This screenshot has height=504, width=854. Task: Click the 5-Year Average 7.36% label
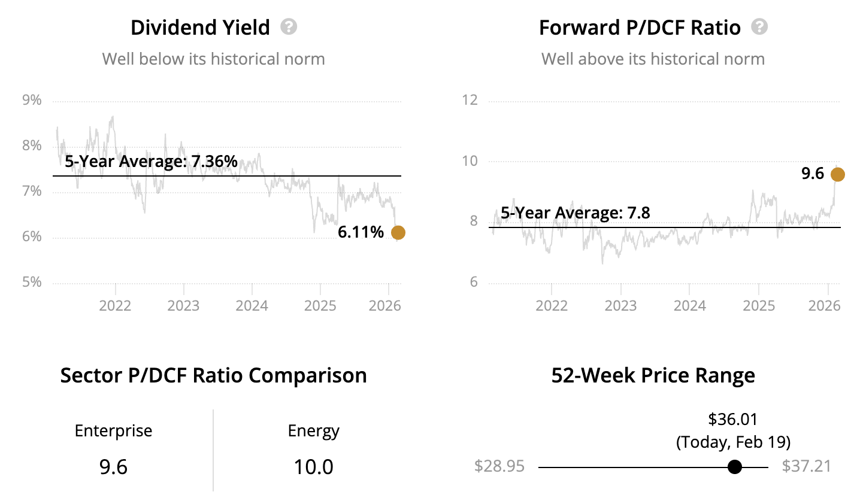[151, 162]
